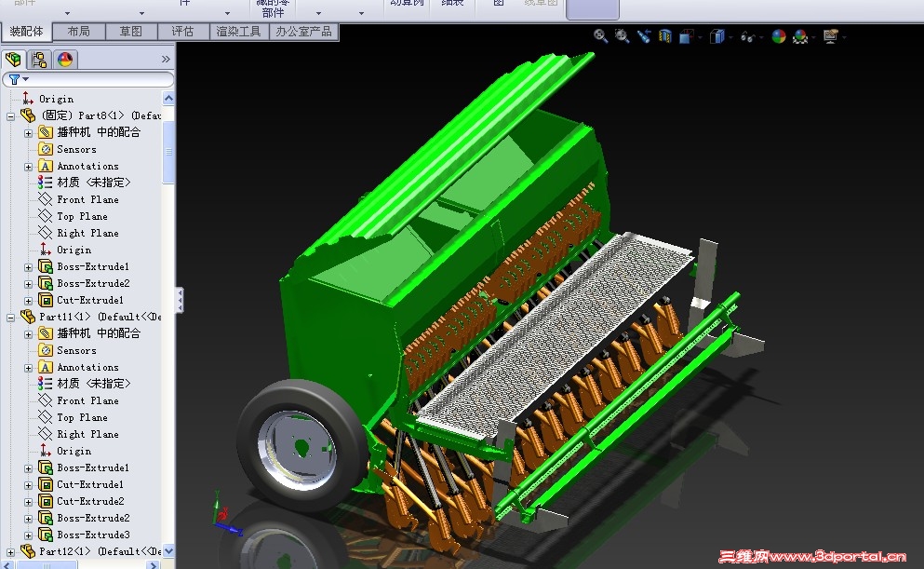Click the Cut-Extrude2 feature icon

[x=46, y=501]
